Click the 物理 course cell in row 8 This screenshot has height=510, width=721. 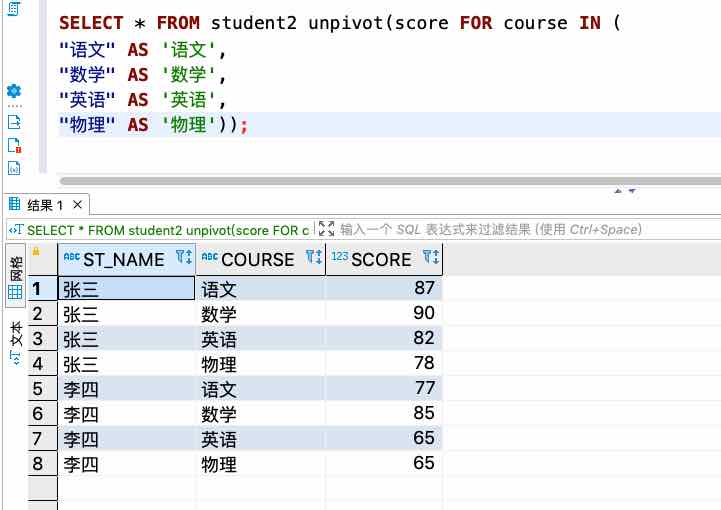[260, 464]
